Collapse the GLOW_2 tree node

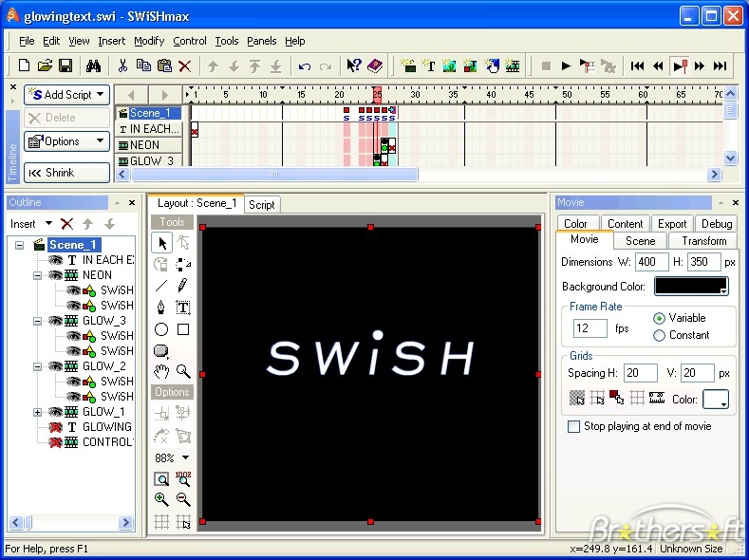pos(37,366)
